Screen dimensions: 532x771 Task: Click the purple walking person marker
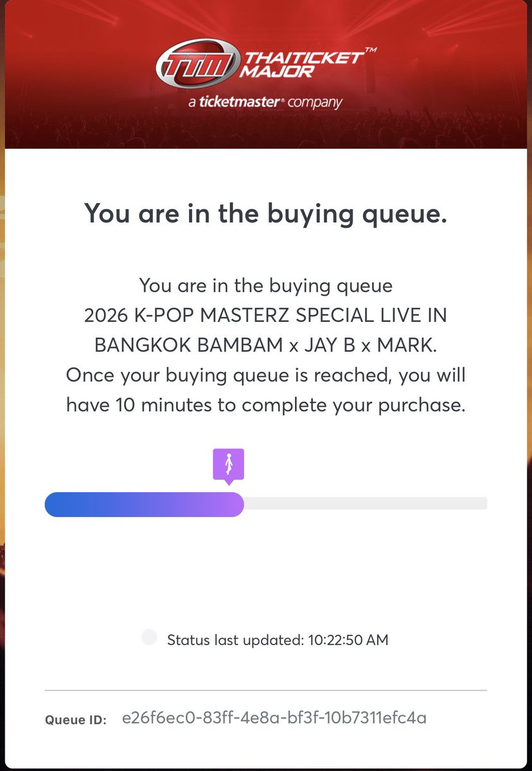[229, 466]
